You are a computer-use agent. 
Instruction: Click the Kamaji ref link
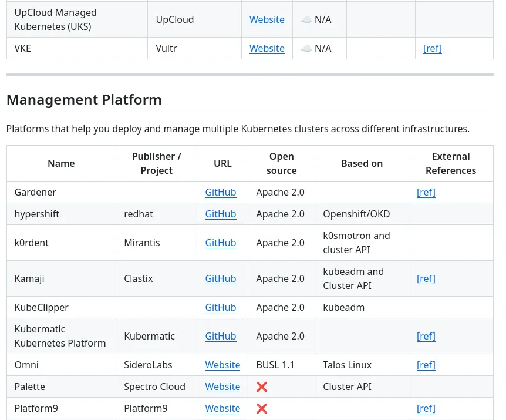click(x=426, y=278)
